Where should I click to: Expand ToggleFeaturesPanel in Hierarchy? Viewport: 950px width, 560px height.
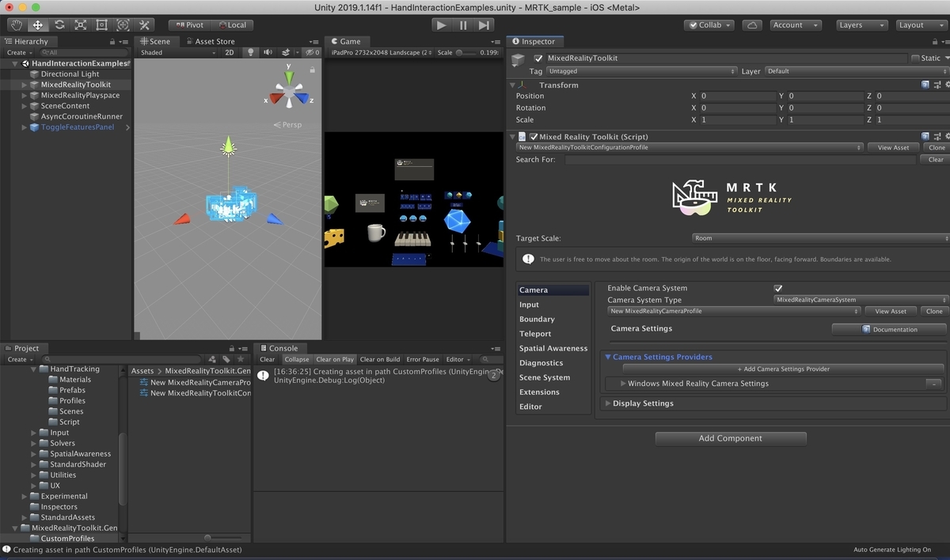pos(25,127)
